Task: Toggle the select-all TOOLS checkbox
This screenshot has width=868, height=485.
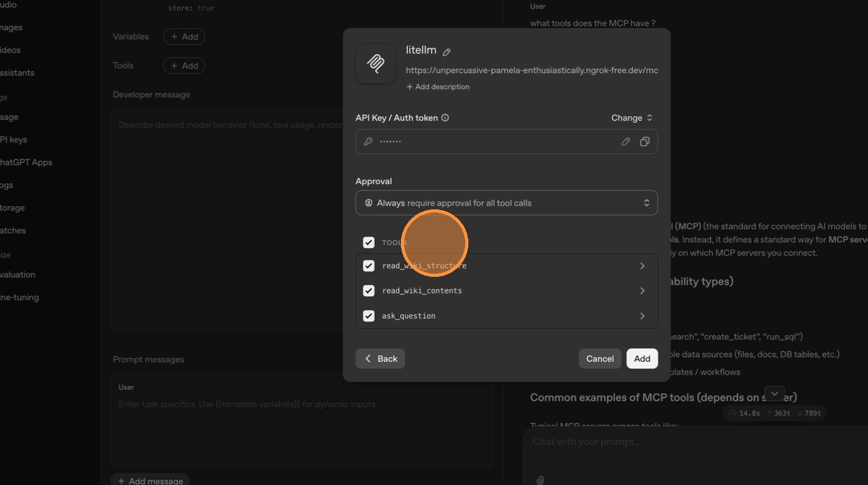Action: [369, 242]
